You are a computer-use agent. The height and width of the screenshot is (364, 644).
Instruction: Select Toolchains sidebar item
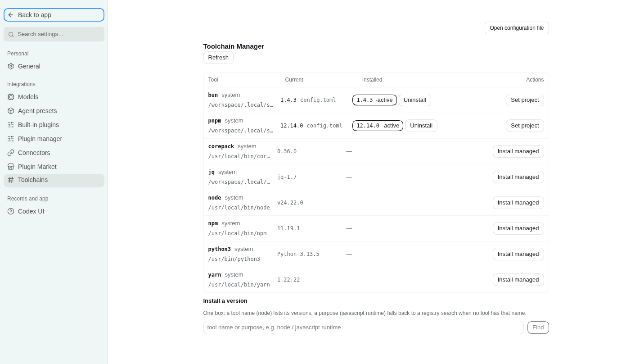tap(54, 180)
